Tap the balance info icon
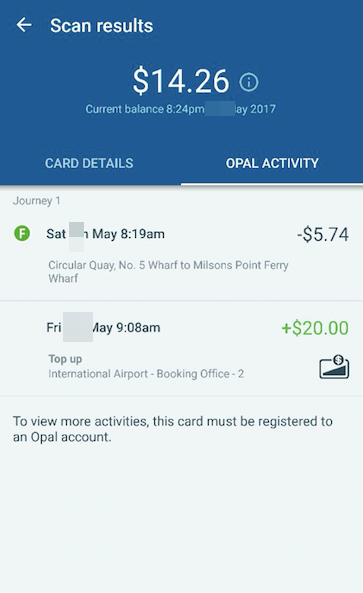This screenshot has height=593, width=363. [x=249, y=82]
